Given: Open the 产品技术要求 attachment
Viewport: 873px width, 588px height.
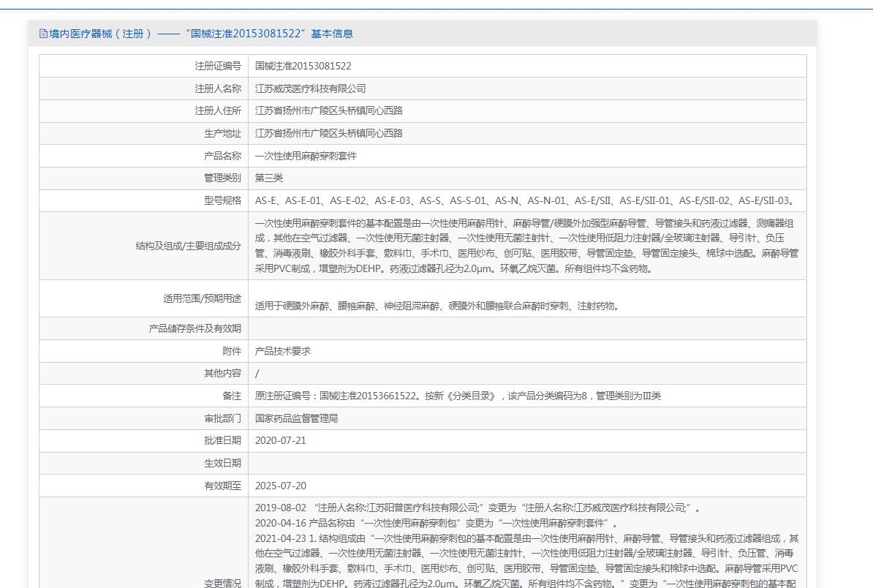Looking at the screenshot, I should coord(283,351).
